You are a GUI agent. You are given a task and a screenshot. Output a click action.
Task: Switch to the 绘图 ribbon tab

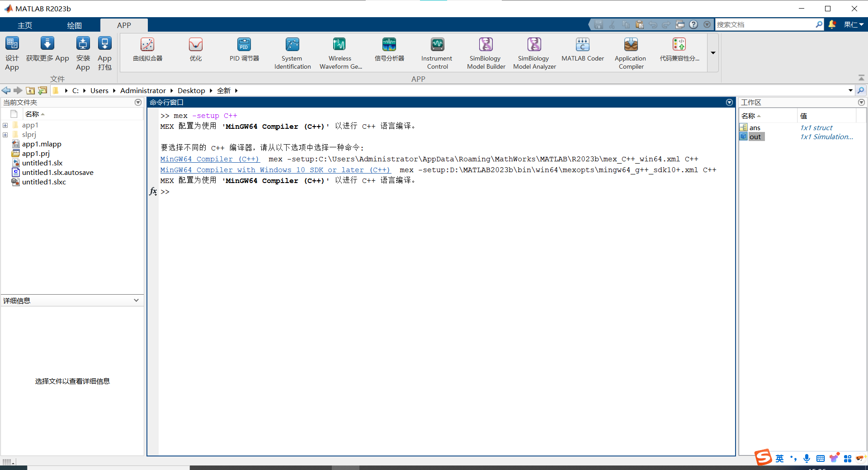pos(75,25)
